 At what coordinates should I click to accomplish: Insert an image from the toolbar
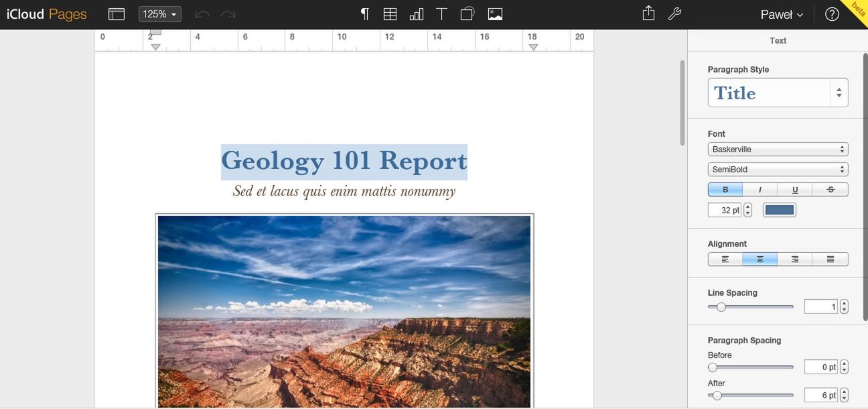pos(495,14)
